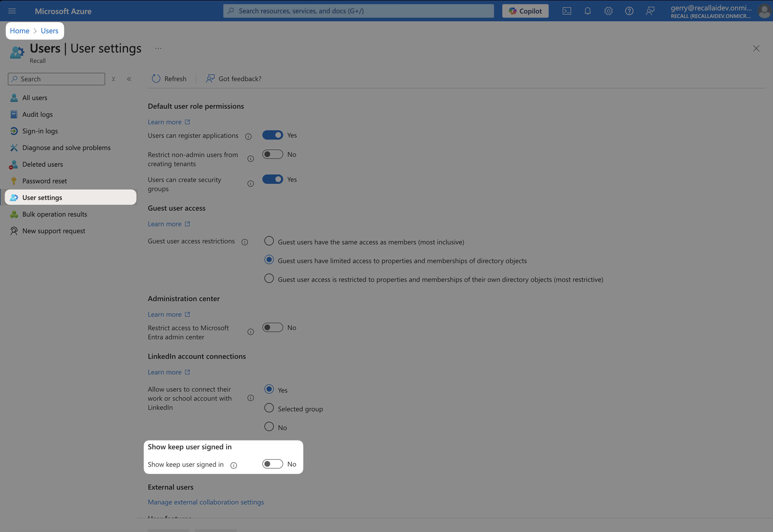Click the New support request icon

(x=15, y=230)
